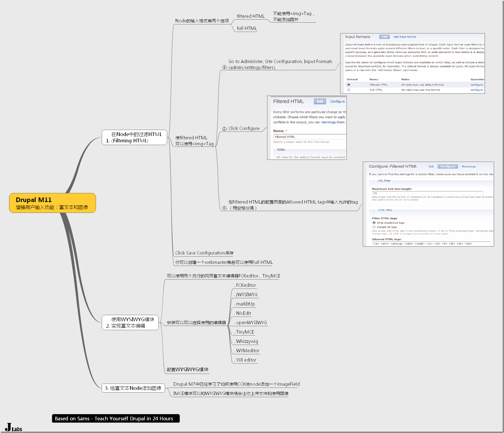Image resolution: width=504 pixels, height=433 pixels.
Task: Select the '3. 给富文本Node添加图像' topic node
Action: pos(133,388)
